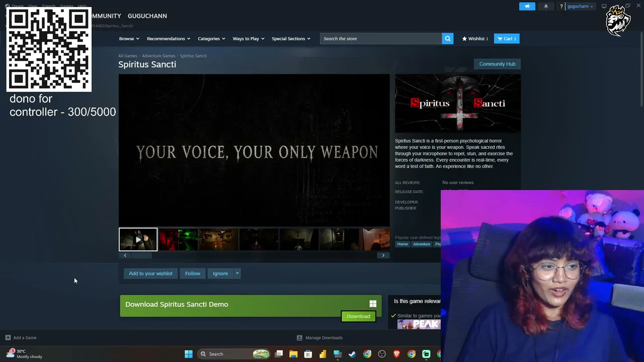Viewport: 644px width, 362px height.
Task: Click the Spiritus Sancti header capsule image
Action: [x=458, y=104]
